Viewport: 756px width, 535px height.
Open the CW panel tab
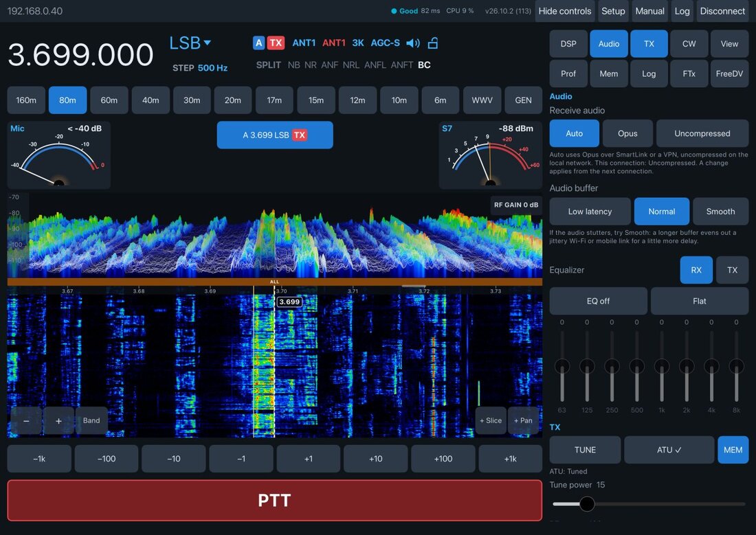pos(689,44)
